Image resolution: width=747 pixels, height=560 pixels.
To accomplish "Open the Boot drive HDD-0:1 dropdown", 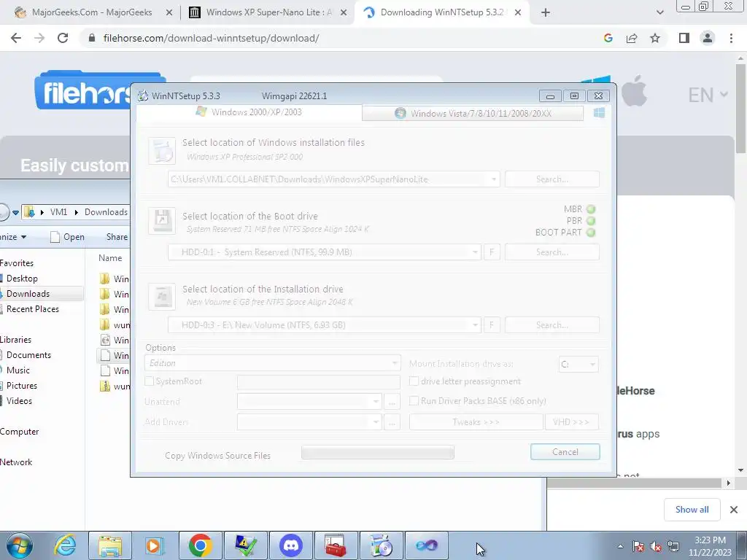I will click(474, 252).
